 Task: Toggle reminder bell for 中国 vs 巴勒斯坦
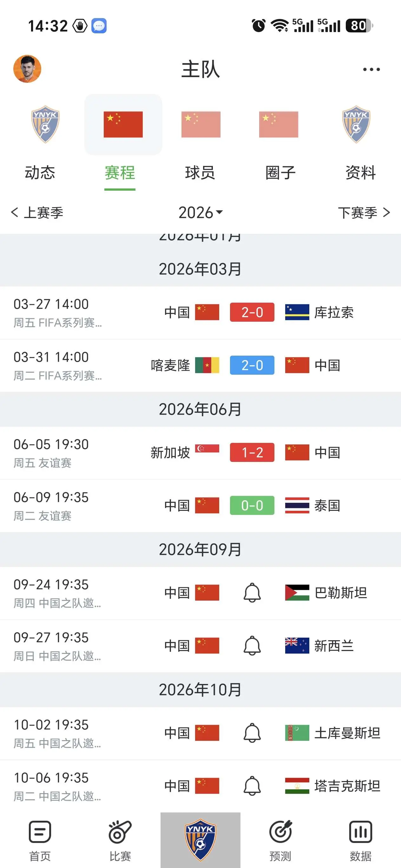(252, 593)
